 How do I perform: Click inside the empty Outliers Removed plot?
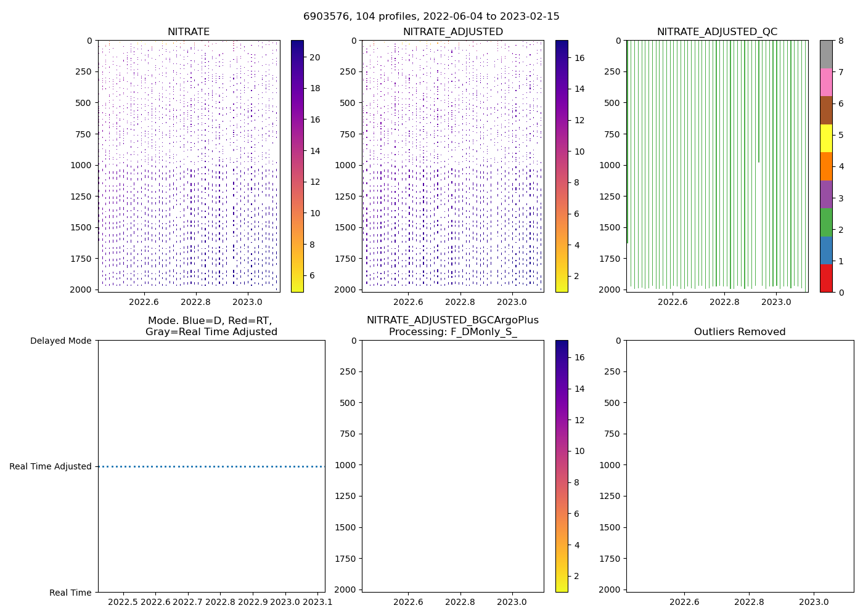pos(740,466)
